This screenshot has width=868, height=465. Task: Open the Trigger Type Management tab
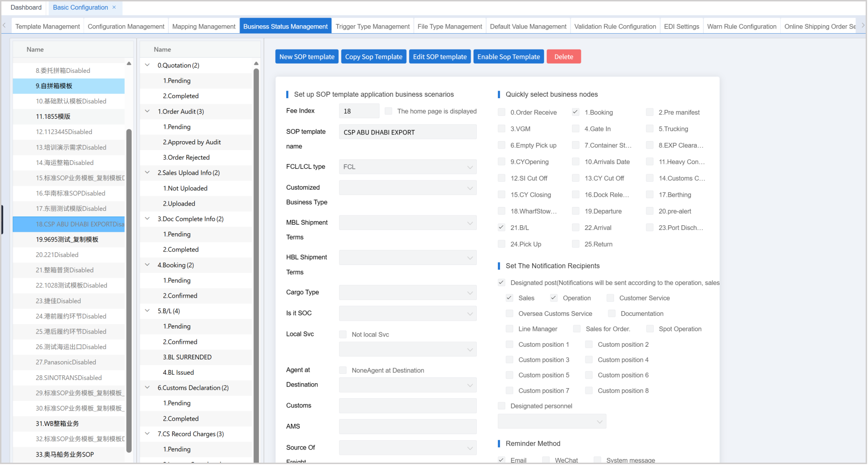click(372, 26)
